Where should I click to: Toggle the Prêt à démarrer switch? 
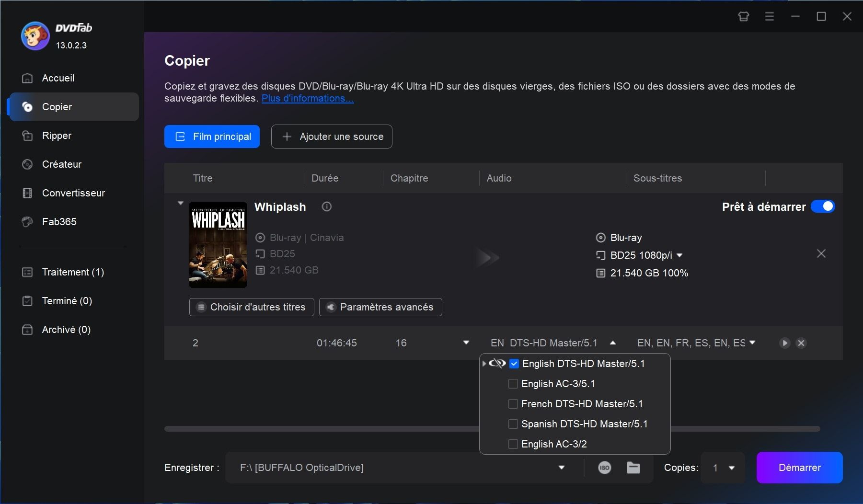point(823,206)
